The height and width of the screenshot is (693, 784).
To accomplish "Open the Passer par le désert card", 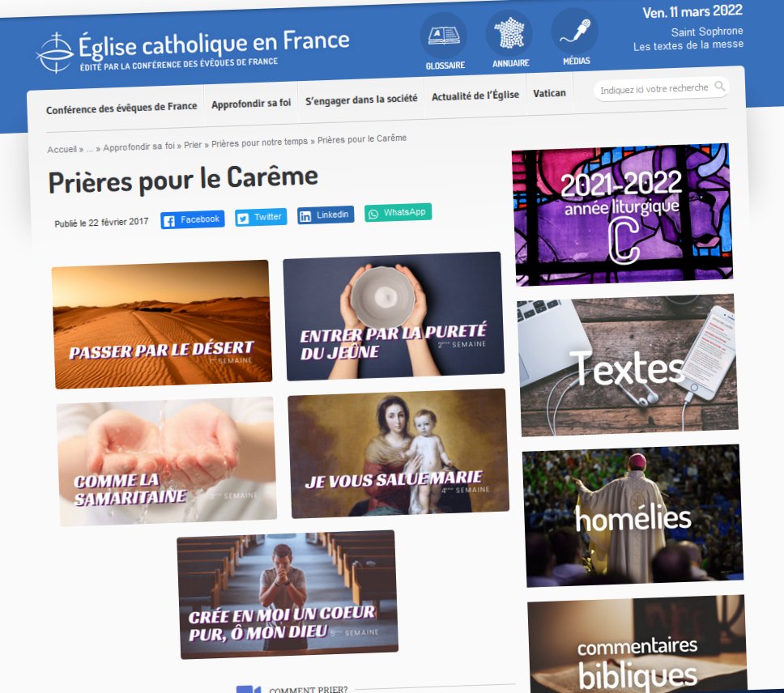I will pyautogui.click(x=162, y=325).
